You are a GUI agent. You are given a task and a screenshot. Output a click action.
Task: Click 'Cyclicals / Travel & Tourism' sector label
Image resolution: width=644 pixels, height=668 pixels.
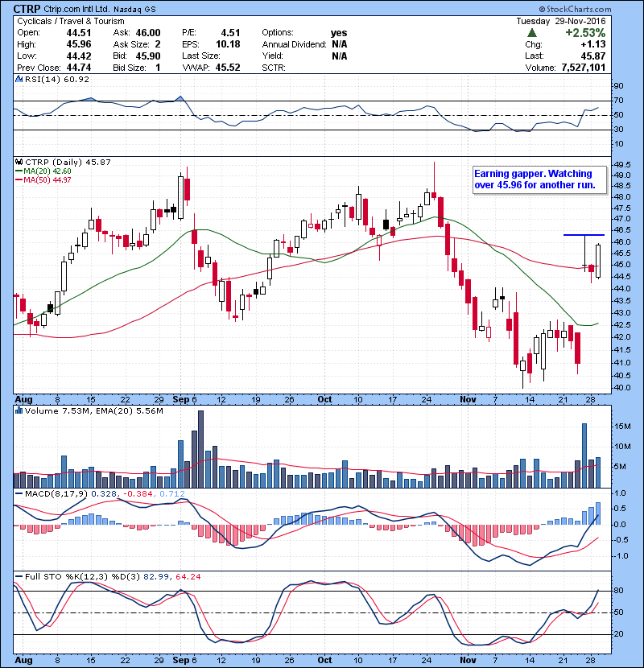click(71, 21)
